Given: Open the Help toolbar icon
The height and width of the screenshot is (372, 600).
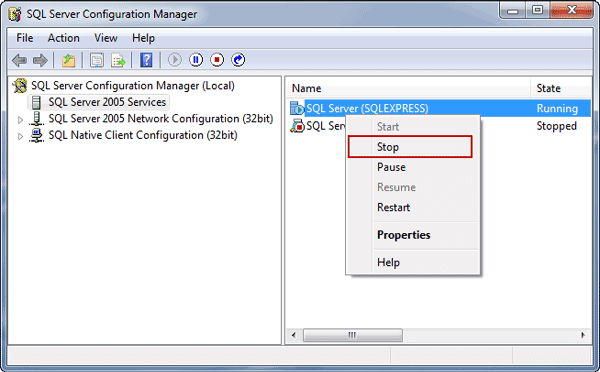Looking at the screenshot, I should 146,60.
